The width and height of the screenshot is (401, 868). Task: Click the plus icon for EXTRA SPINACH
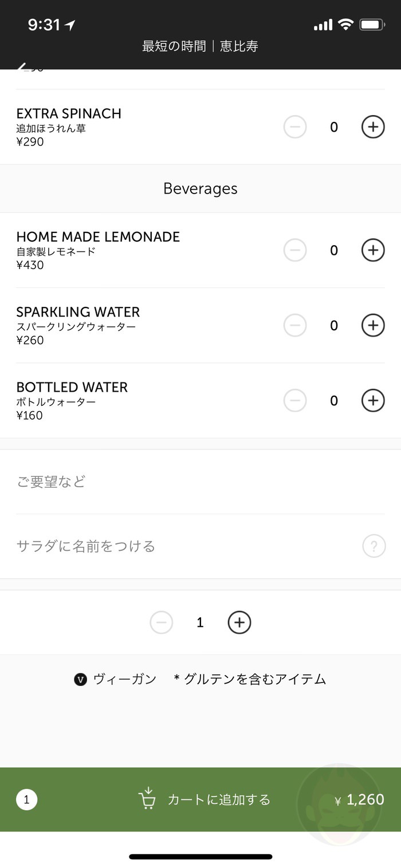pyautogui.click(x=372, y=127)
